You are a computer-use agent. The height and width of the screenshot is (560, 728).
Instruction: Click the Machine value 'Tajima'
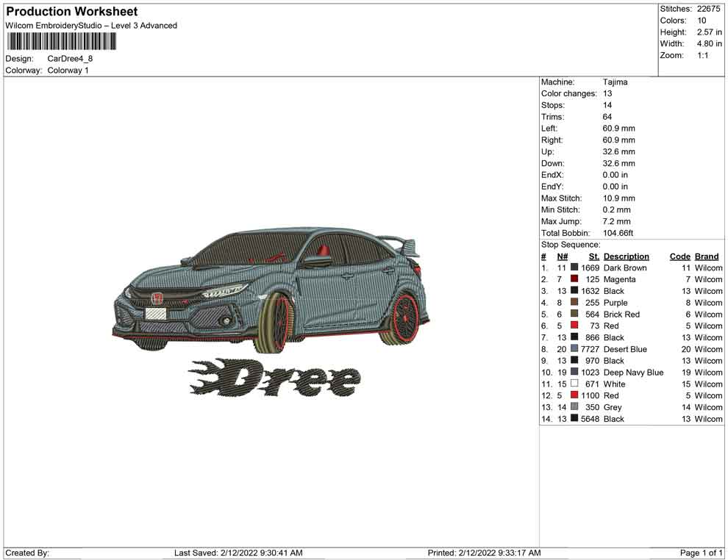click(x=615, y=82)
